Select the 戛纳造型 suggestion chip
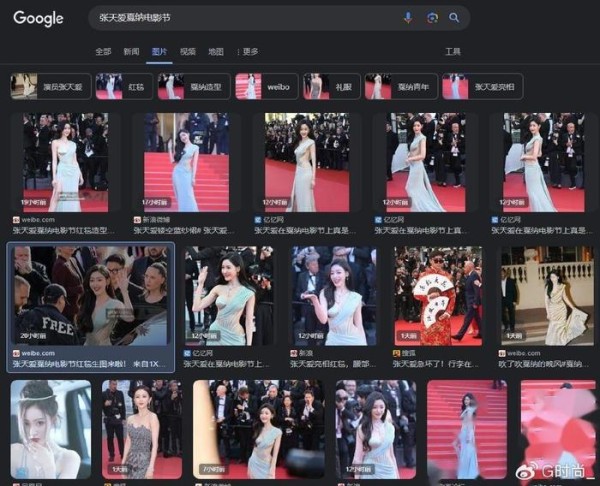The height and width of the screenshot is (486, 600). pyautogui.click(x=194, y=86)
